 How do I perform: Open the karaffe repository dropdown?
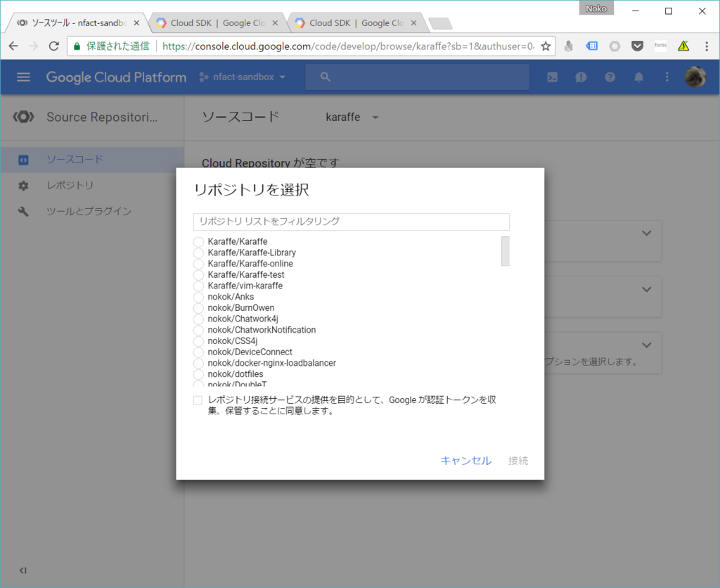tap(352, 117)
